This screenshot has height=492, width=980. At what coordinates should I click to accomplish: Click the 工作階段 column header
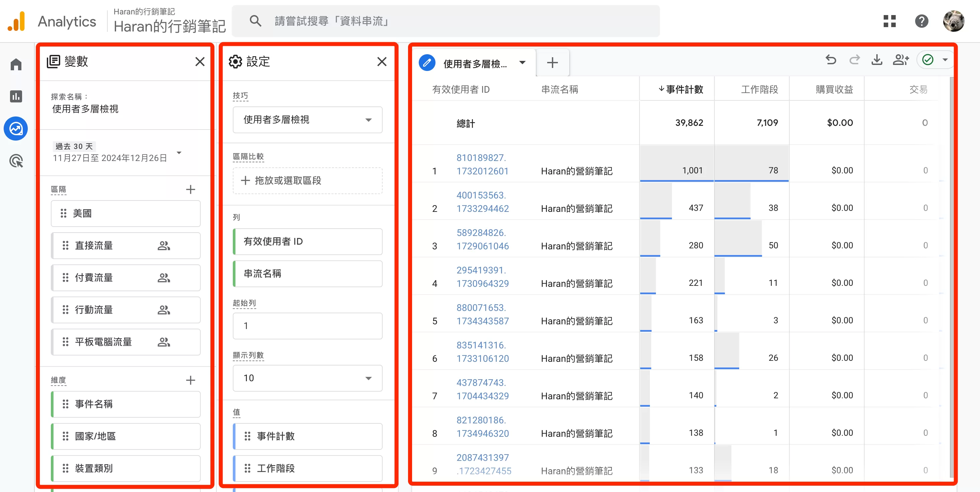tap(759, 89)
